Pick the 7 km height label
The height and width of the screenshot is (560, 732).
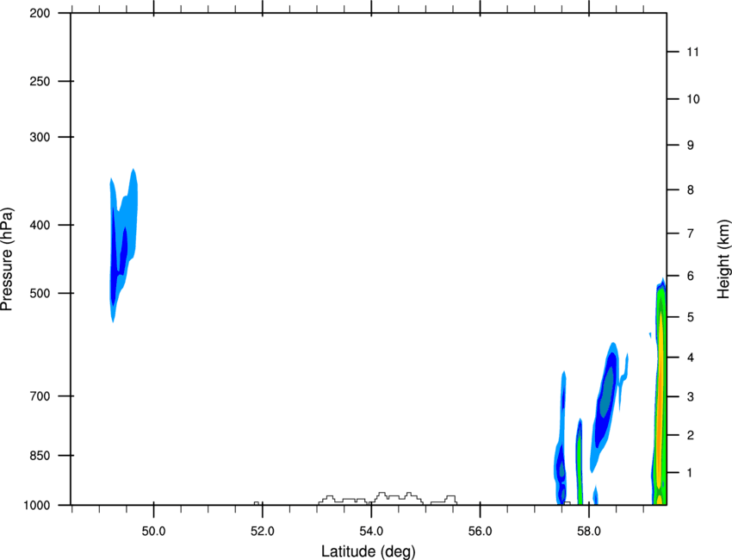691,233
